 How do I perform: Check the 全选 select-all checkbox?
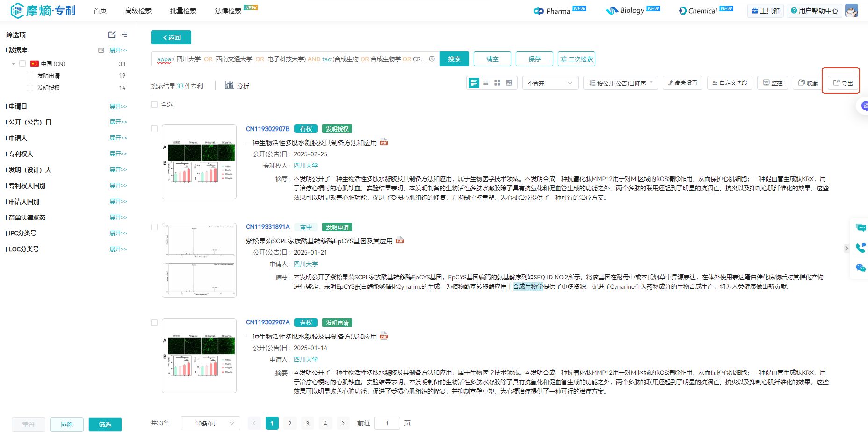click(154, 104)
